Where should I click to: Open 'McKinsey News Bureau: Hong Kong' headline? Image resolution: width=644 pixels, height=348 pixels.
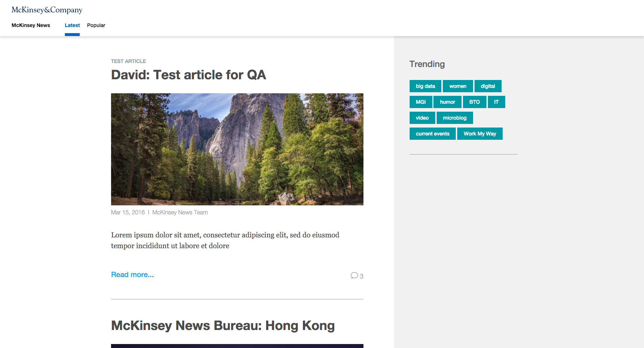223,326
